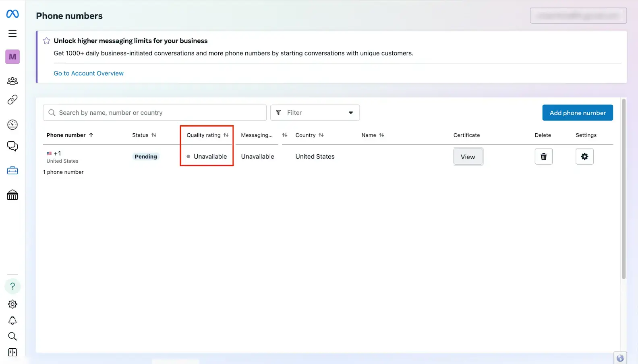Select the purple M account tile
The image size is (638, 364).
coord(12,57)
